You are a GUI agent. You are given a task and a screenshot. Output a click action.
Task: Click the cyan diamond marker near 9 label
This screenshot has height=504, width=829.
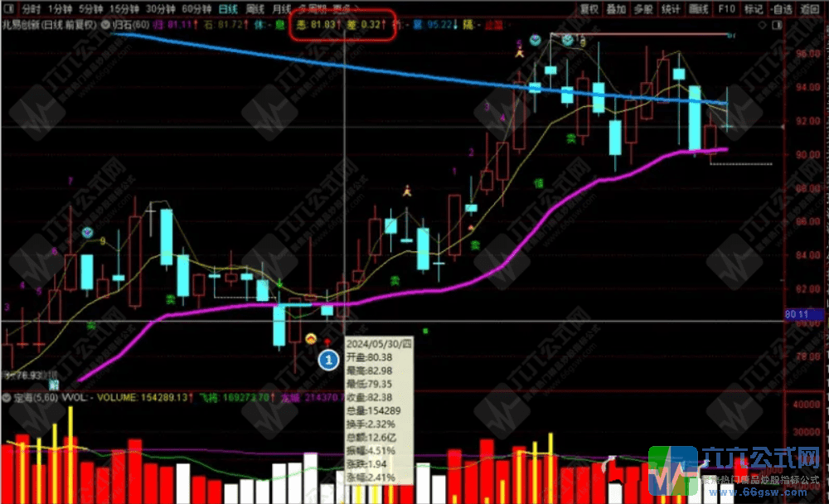tap(87, 234)
